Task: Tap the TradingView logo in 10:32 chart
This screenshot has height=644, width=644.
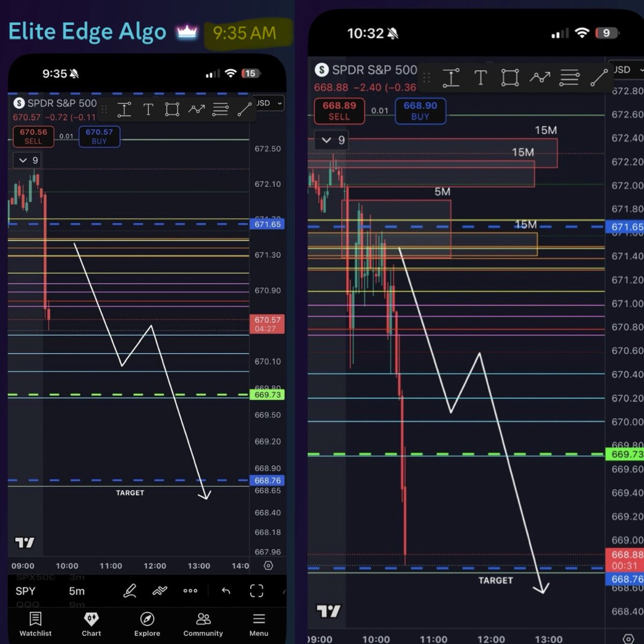Action: pyautogui.click(x=328, y=611)
